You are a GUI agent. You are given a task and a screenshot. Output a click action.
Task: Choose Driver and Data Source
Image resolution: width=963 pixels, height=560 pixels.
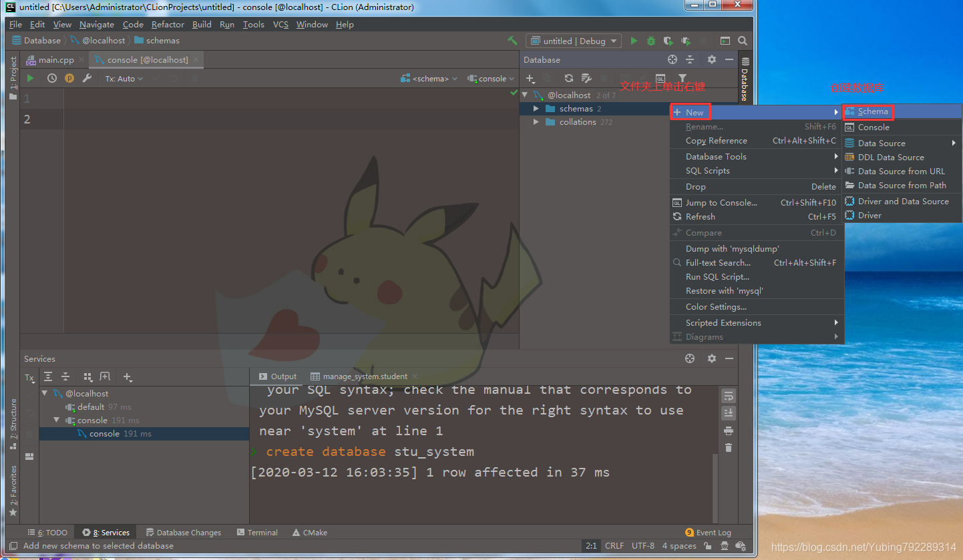(903, 201)
